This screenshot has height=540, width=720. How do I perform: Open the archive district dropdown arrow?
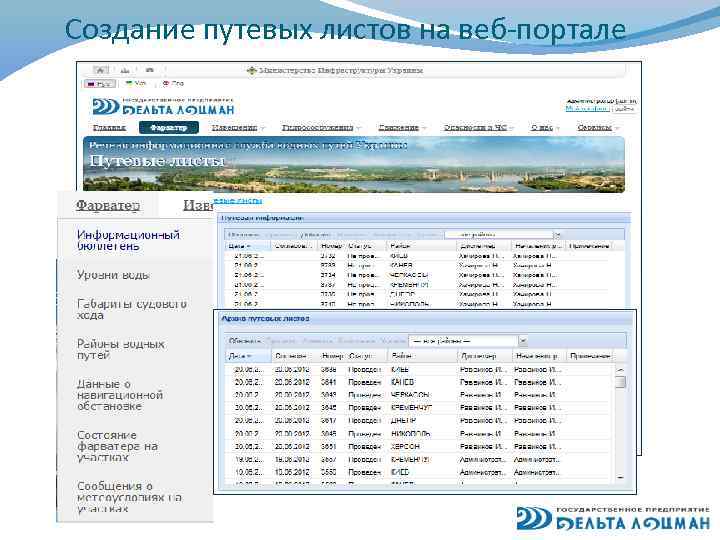tap(523, 341)
